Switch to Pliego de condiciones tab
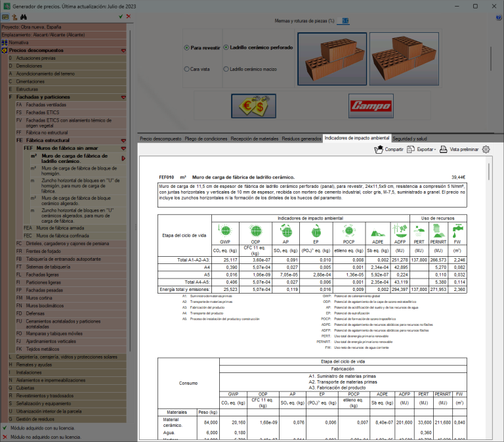The width and height of the screenshot is (504, 442). pos(206,139)
